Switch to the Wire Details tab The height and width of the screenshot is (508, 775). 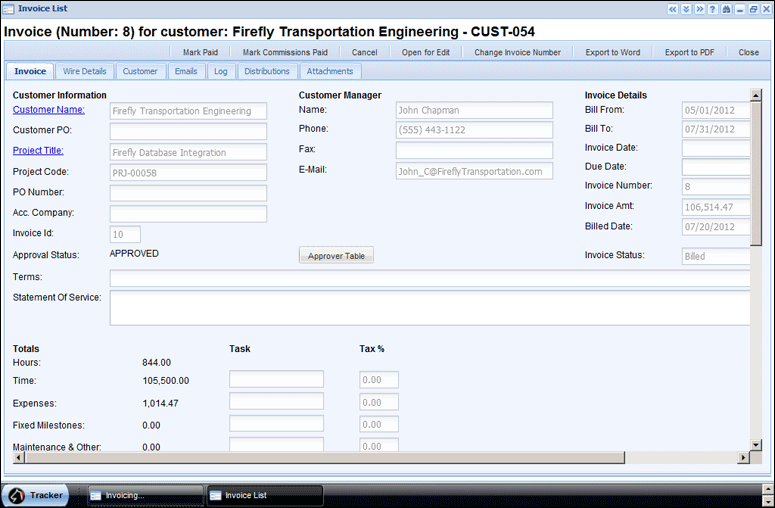85,71
